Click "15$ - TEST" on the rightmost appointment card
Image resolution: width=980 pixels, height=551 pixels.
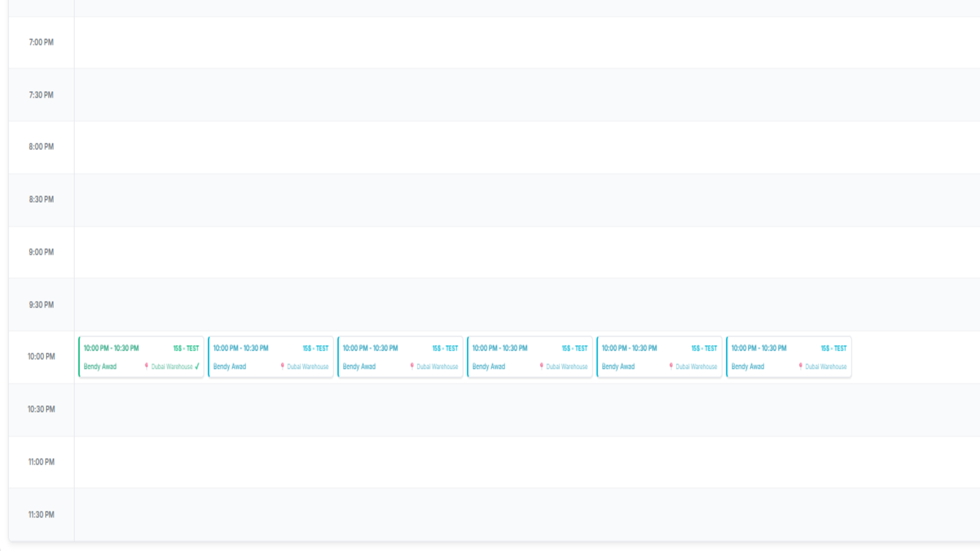(x=834, y=348)
